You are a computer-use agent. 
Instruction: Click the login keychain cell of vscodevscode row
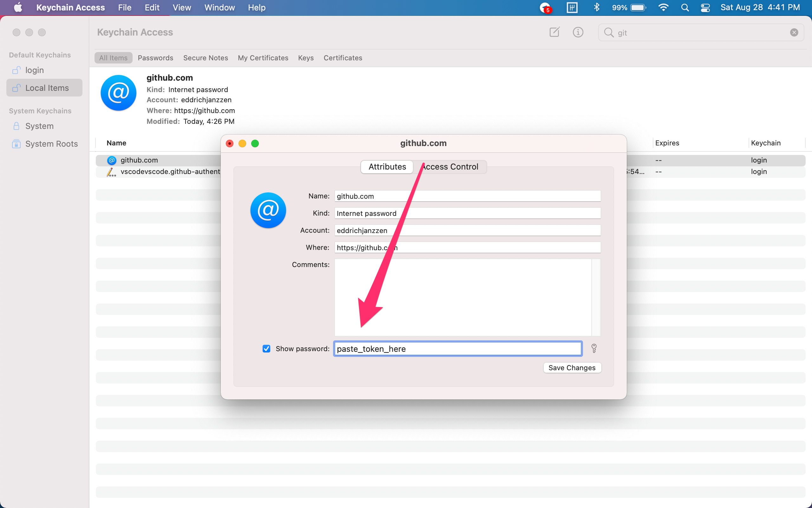point(759,172)
